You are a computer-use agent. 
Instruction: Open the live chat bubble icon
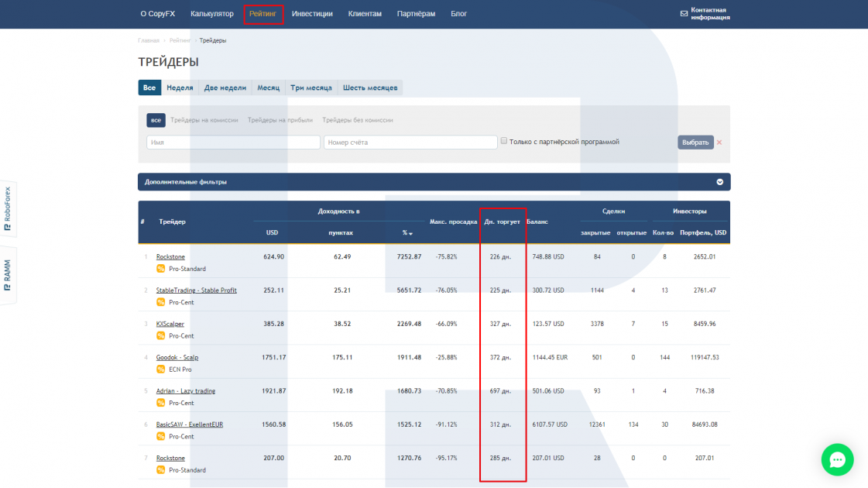837,459
